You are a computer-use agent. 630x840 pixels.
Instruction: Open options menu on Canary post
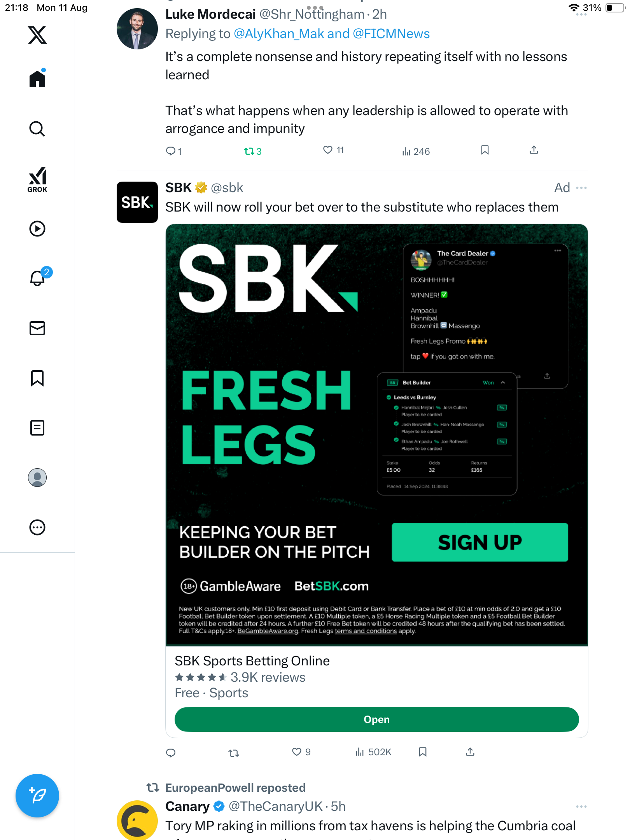click(x=581, y=807)
